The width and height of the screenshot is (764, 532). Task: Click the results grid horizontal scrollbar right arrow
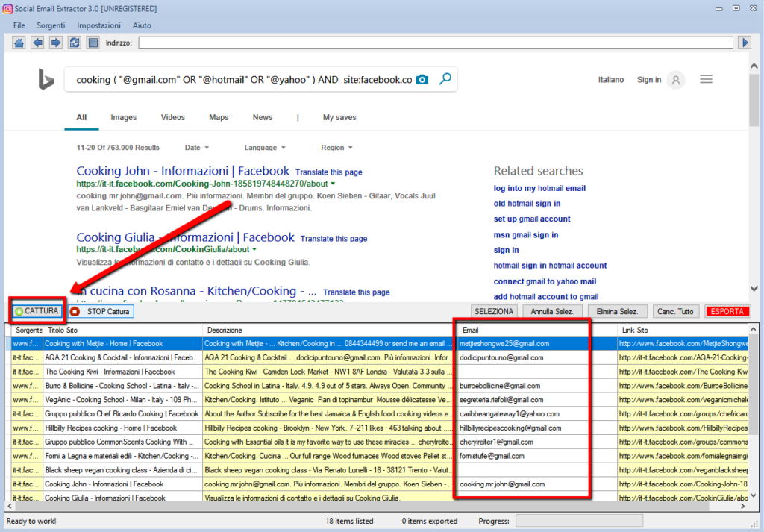point(744,507)
